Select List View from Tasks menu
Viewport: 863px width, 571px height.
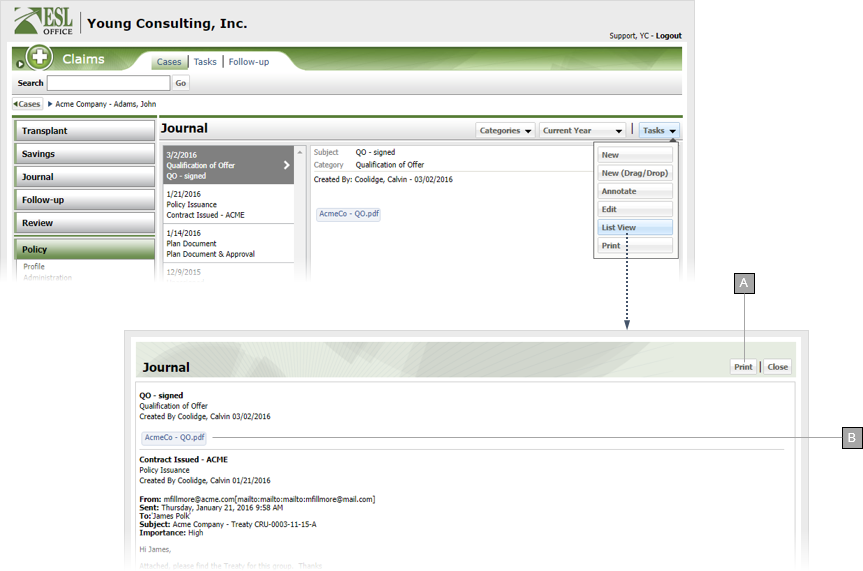[635, 227]
